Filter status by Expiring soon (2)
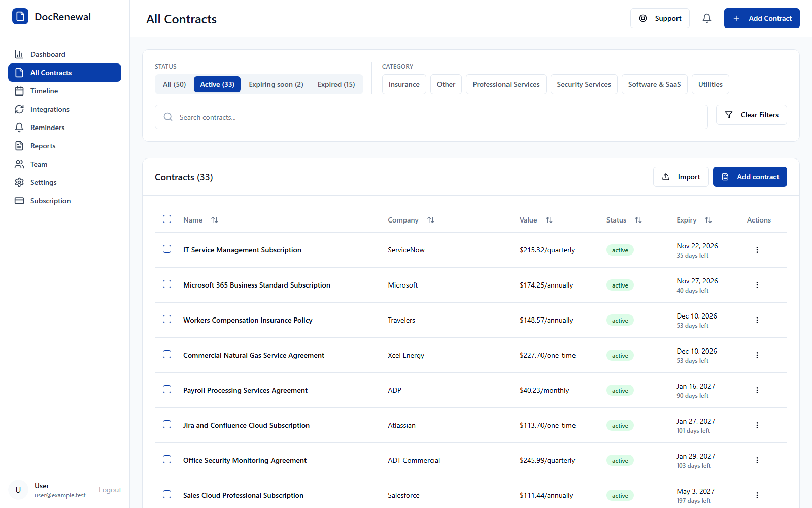The width and height of the screenshot is (812, 508). (276, 84)
